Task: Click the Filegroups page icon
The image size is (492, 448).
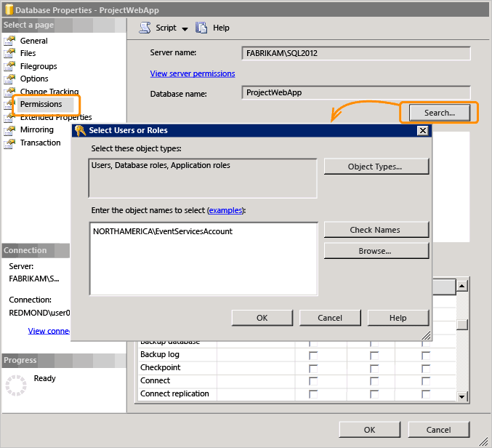Action: [x=9, y=66]
